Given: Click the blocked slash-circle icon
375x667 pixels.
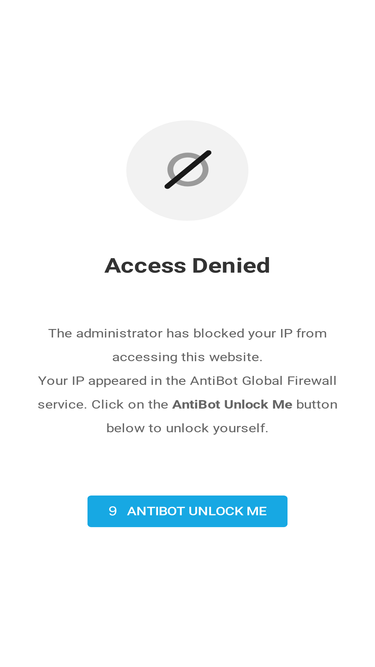Looking at the screenshot, I should [188, 169].
